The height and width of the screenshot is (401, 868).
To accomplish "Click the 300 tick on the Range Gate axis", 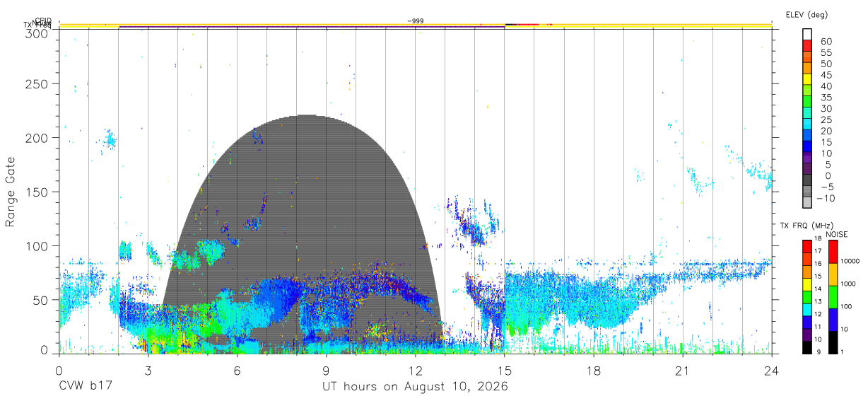I will click(x=37, y=33).
